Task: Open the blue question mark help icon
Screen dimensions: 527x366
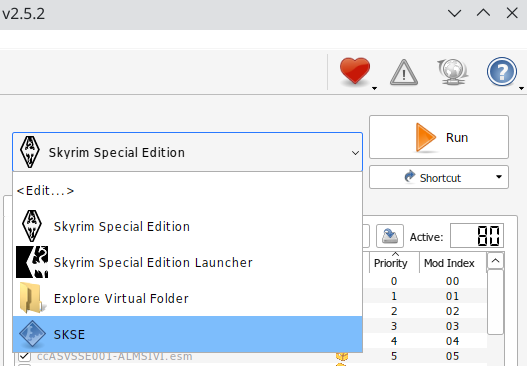Action: [501, 72]
